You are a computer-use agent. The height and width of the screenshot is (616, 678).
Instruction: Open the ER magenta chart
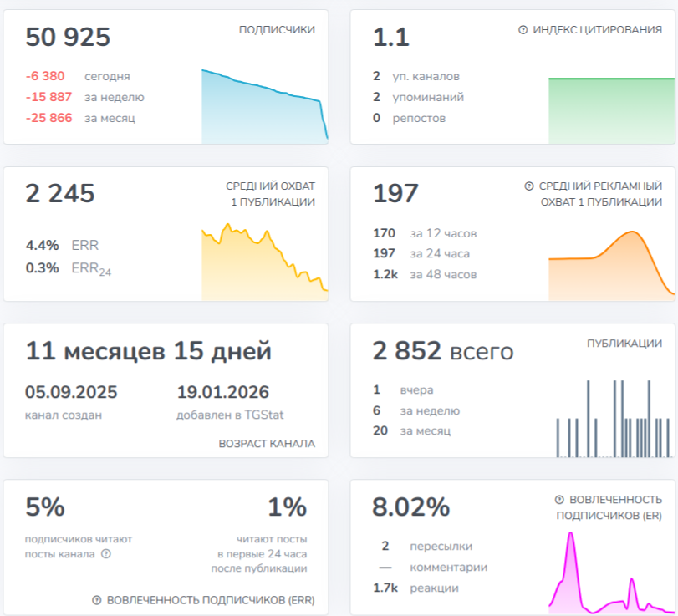click(x=611, y=573)
